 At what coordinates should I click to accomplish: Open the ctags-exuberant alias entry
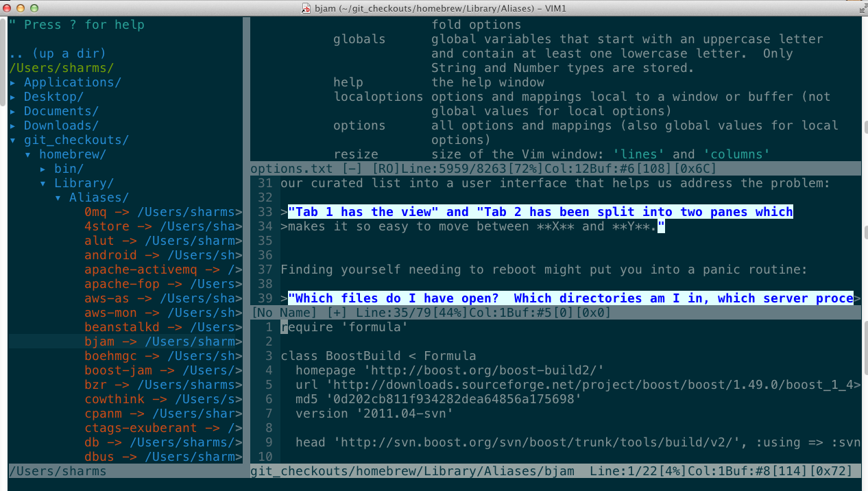[141, 428]
